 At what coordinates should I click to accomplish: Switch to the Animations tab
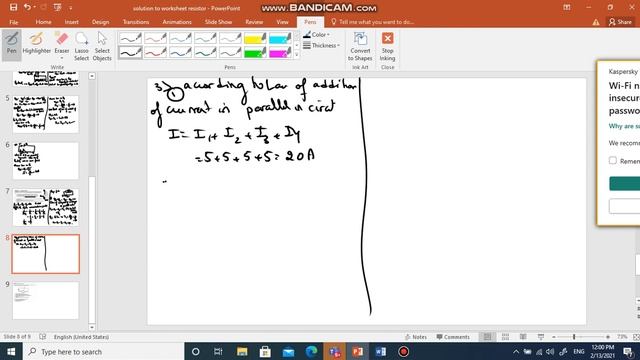pyautogui.click(x=177, y=22)
